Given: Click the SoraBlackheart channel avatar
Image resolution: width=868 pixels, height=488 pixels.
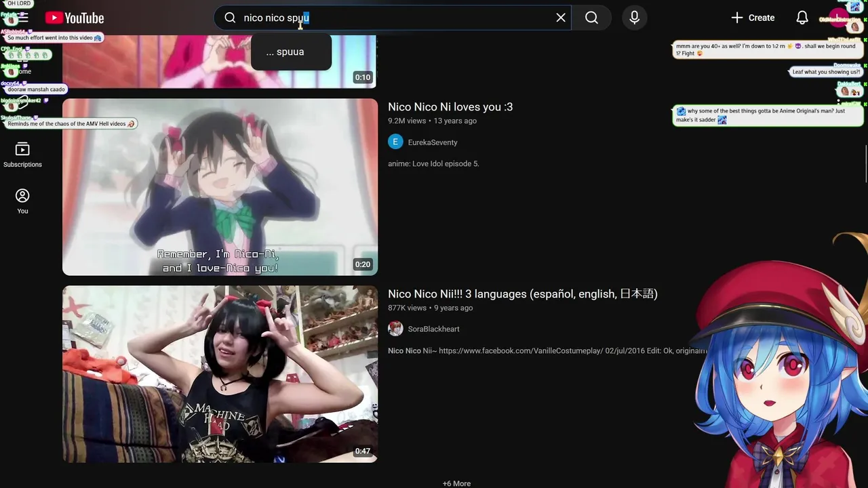Looking at the screenshot, I should point(395,329).
